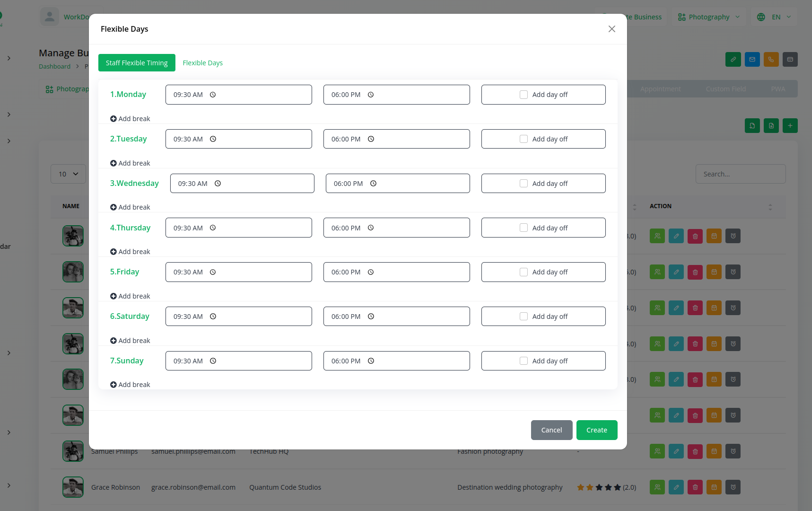Click the Cancel button
The image size is (812, 511).
pyautogui.click(x=551, y=430)
